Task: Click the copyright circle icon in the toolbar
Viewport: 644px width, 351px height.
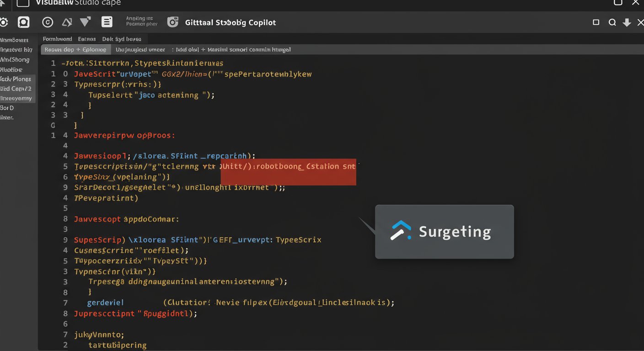Action: 47,21
